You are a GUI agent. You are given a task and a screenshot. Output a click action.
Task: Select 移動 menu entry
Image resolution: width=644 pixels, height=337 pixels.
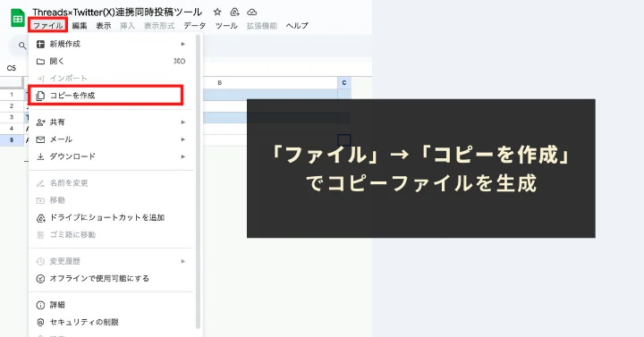[x=111, y=200]
